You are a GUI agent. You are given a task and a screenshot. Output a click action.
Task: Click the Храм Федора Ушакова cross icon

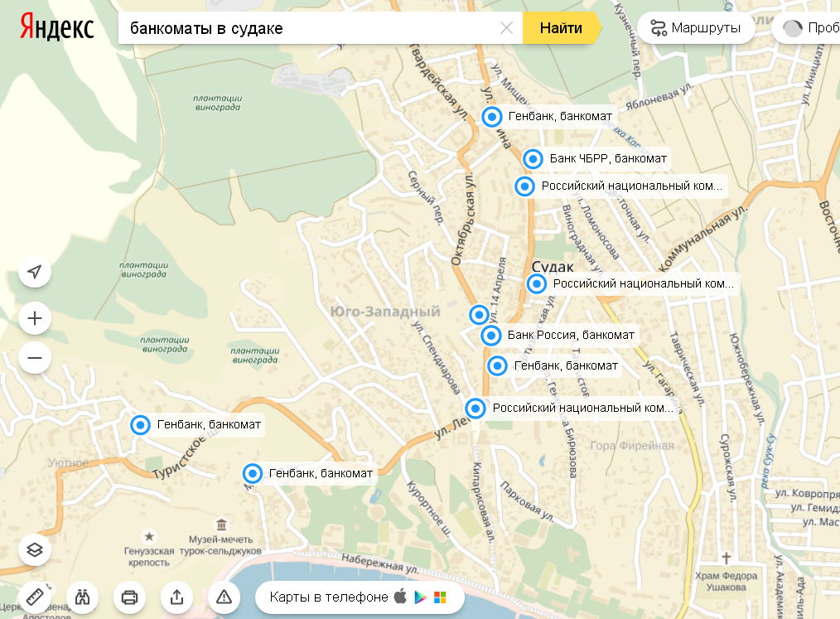[727, 558]
